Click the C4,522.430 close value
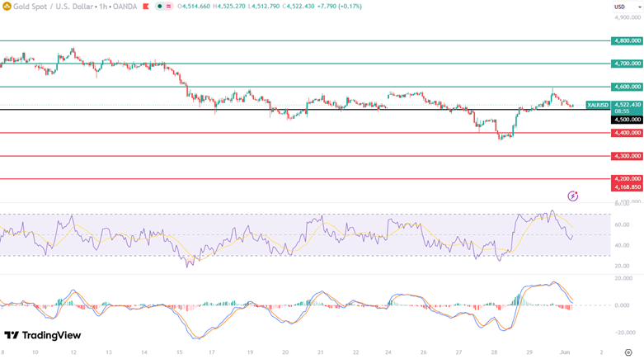This screenshot has width=644, height=359. pos(298,7)
